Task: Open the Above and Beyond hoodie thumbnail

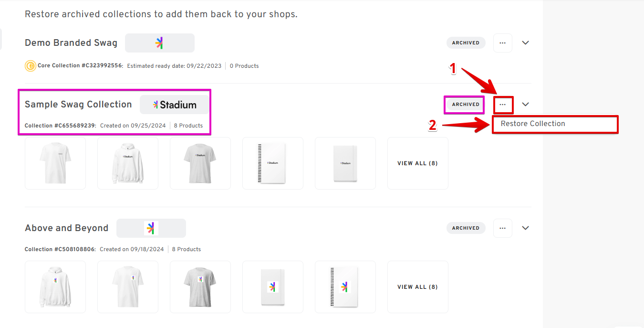Action: click(55, 287)
